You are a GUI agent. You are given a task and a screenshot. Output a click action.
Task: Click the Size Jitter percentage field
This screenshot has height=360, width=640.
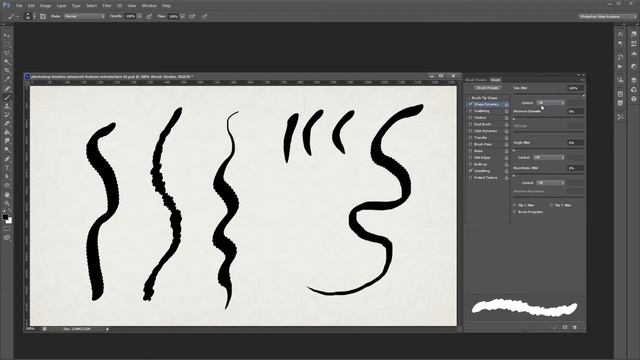click(x=576, y=88)
